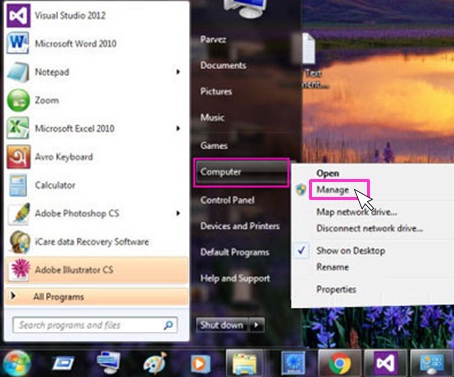Open Help and Support link
This screenshot has height=377, width=454.
235,278
